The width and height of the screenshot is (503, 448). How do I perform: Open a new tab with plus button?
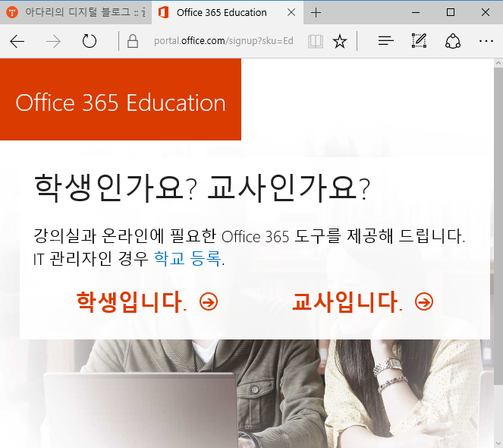(x=316, y=13)
